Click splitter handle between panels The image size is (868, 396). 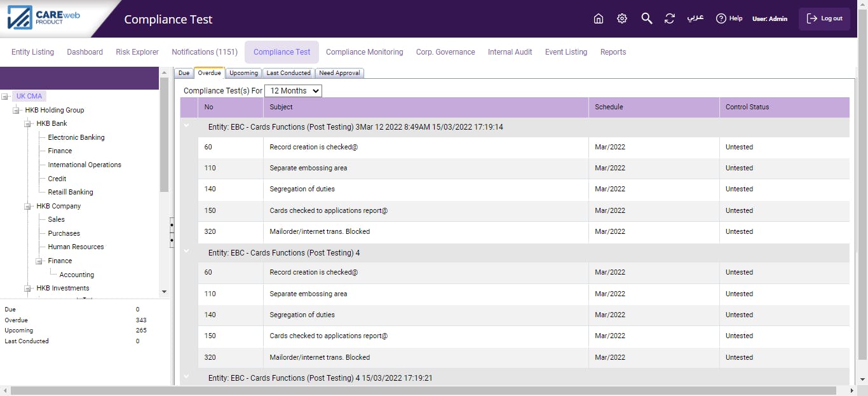click(x=172, y=232)
